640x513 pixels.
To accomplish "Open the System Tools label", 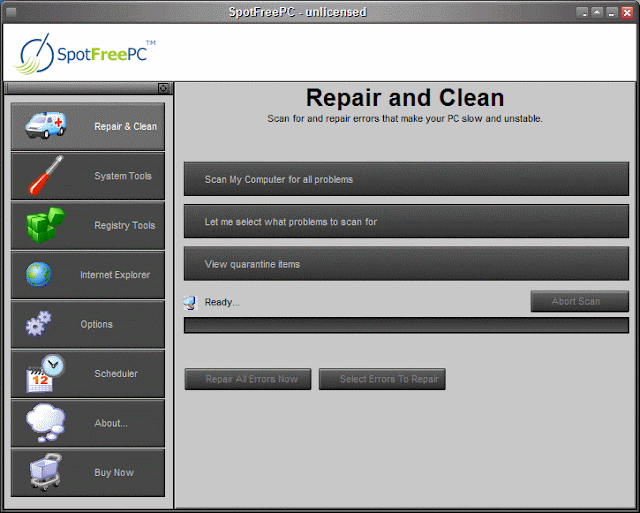I will pos(123,176).
